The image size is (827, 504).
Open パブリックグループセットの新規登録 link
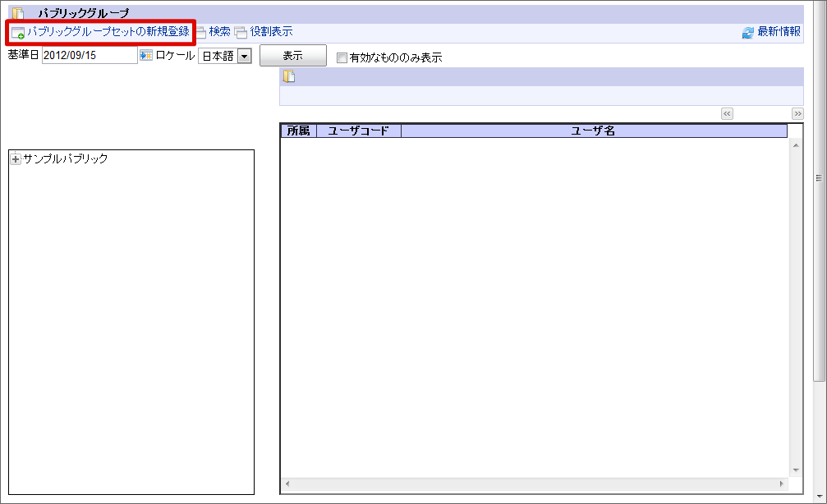click(x=108, y=32)
